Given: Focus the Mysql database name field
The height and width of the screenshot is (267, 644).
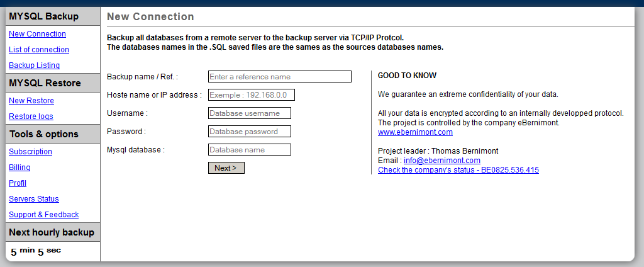Looking at the screenshot, I should (x=249, y=150).
